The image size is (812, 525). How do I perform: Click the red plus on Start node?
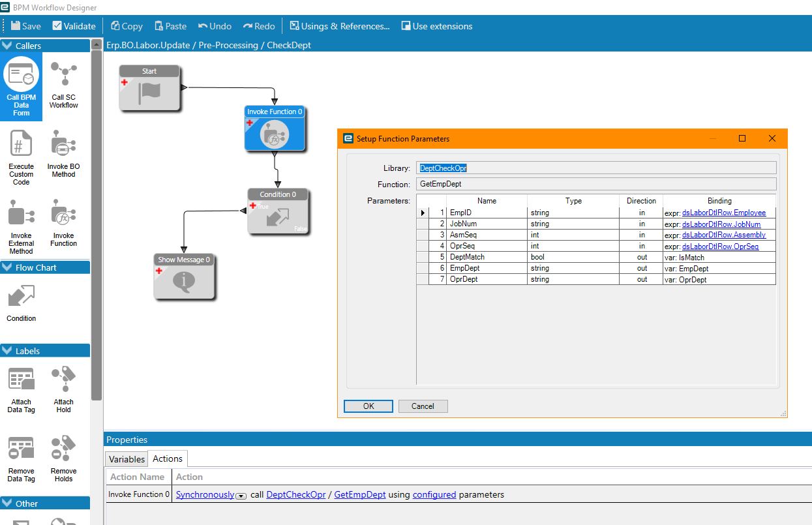pos(124,82)
